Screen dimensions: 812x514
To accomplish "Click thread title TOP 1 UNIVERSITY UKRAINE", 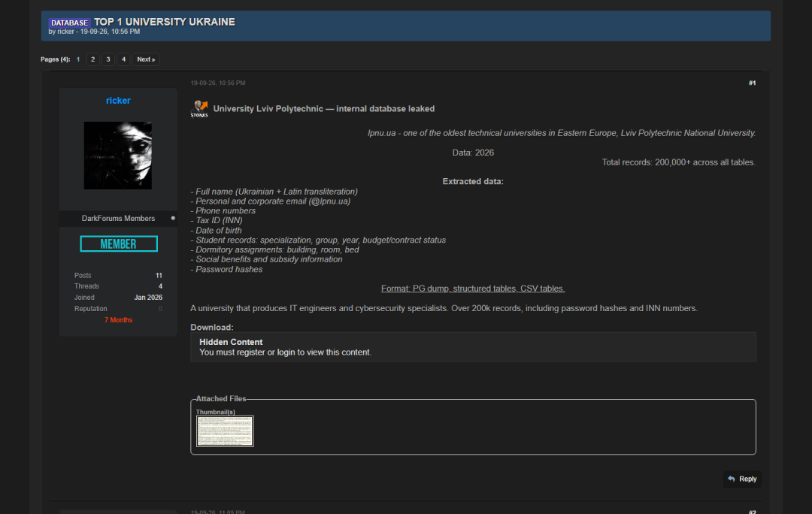I will click(165, 22).
